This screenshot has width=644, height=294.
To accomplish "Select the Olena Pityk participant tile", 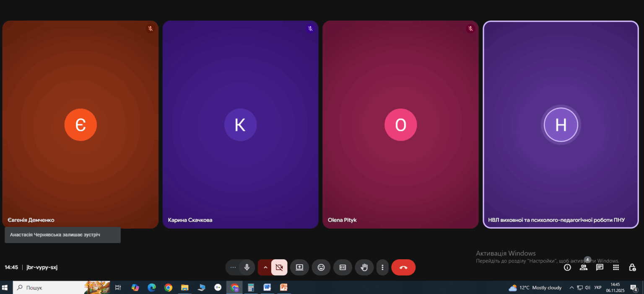I will pyautogui.click(x=400, y=124).
